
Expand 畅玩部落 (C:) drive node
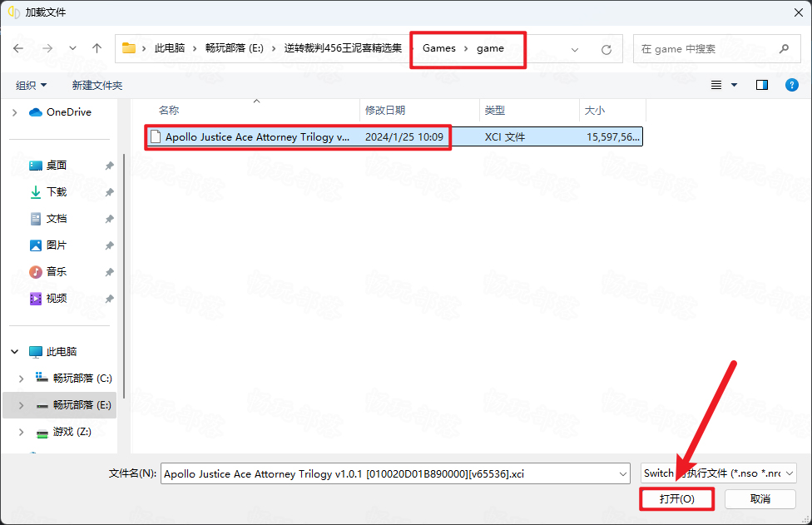coord(21,379)
